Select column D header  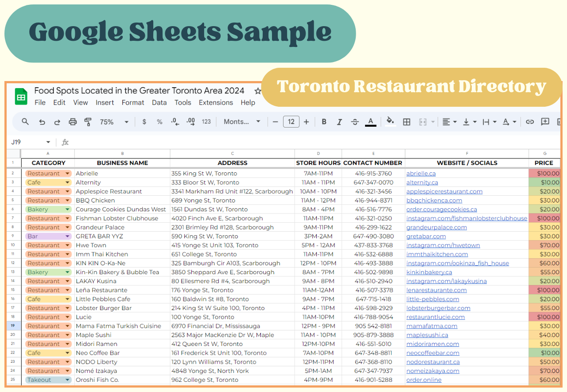coord(318,154)
